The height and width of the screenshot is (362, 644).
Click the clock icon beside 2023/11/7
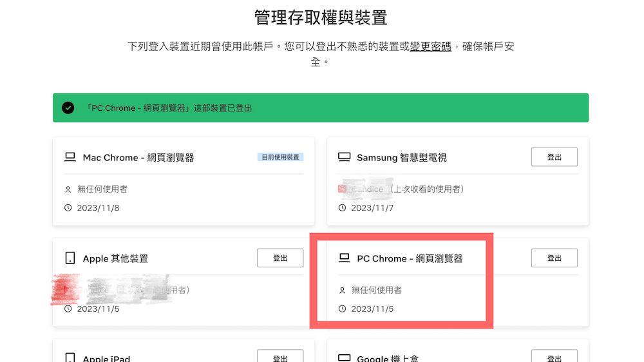[x=343, y=208]
